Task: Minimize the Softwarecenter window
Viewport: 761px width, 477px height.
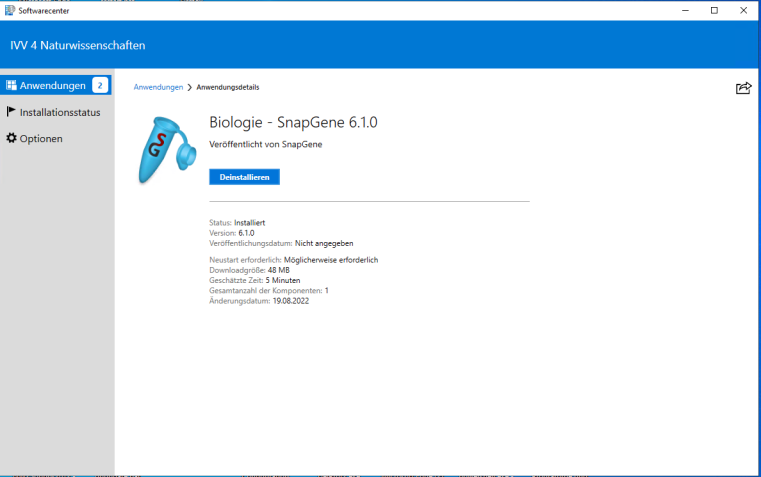Action: [x=685, y=10]
